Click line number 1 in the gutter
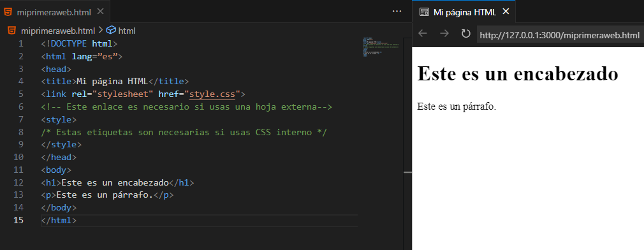Image resolution: width=644 pixels, height=250 pixels. tap(21, 43)
